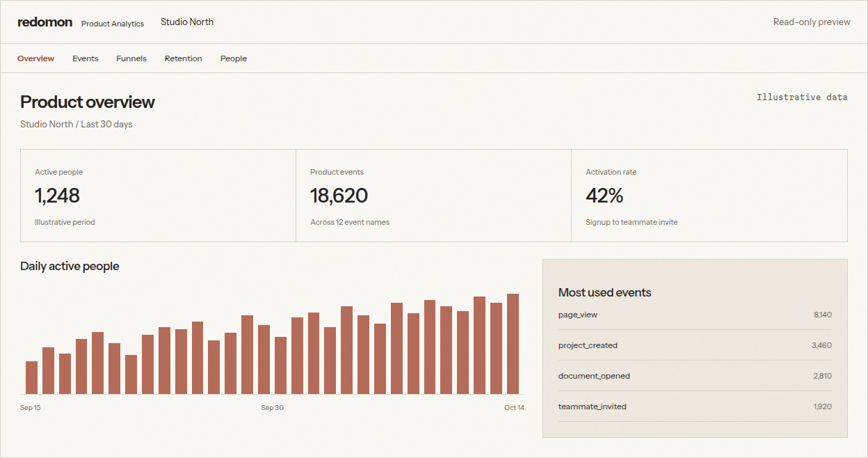Click the Illustrative data note
Image resolution: width=868 pixels, height=458 pixels.
pyautogui.click(x=802, y=97)
